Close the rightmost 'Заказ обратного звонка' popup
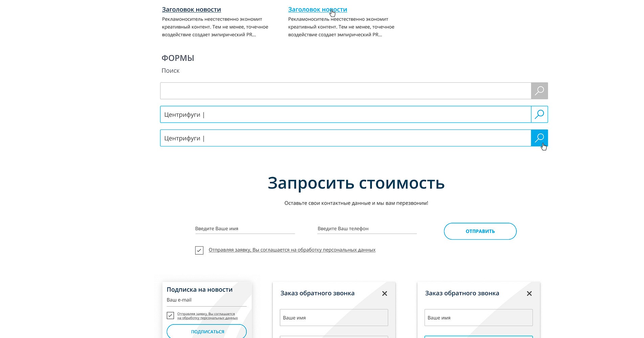Viewport: 644px width, 338px height. (x=529, y=293)
